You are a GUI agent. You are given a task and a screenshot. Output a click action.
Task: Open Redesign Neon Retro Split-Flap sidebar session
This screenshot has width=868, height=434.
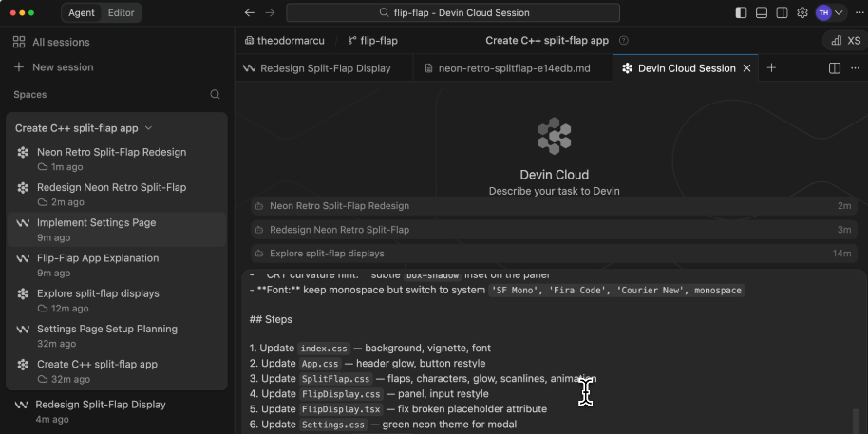coord(117,195)
